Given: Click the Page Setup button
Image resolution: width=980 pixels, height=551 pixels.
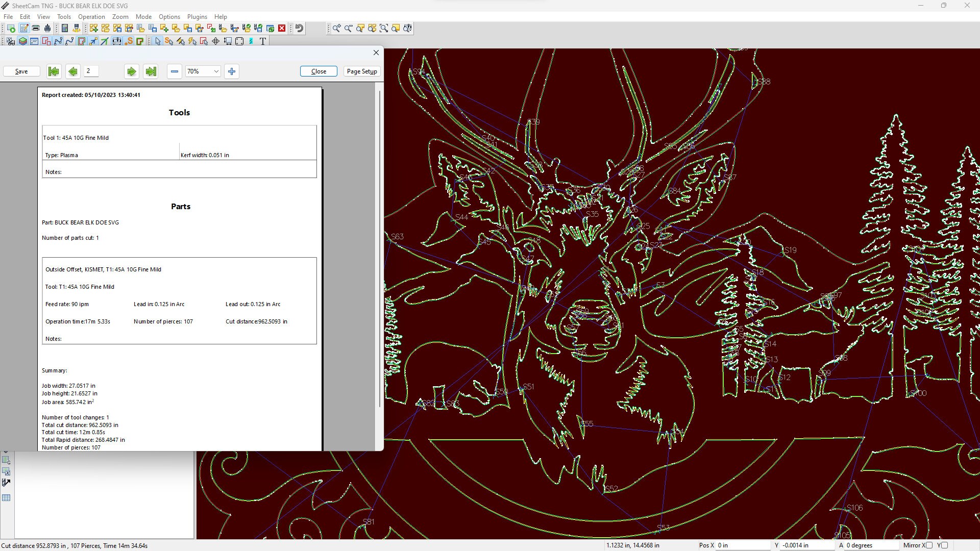Looking at the screenshot, I should (x=361, y=71).
